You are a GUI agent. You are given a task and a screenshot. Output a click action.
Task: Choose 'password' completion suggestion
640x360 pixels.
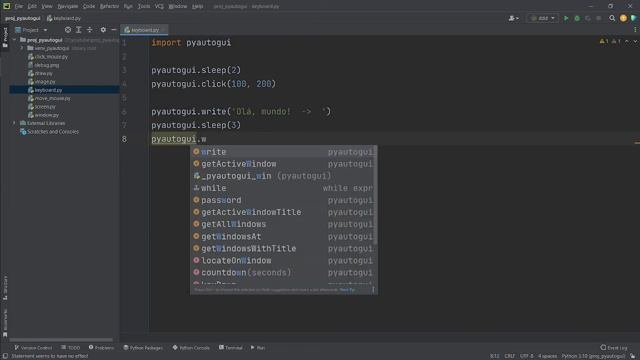(282, 200)
